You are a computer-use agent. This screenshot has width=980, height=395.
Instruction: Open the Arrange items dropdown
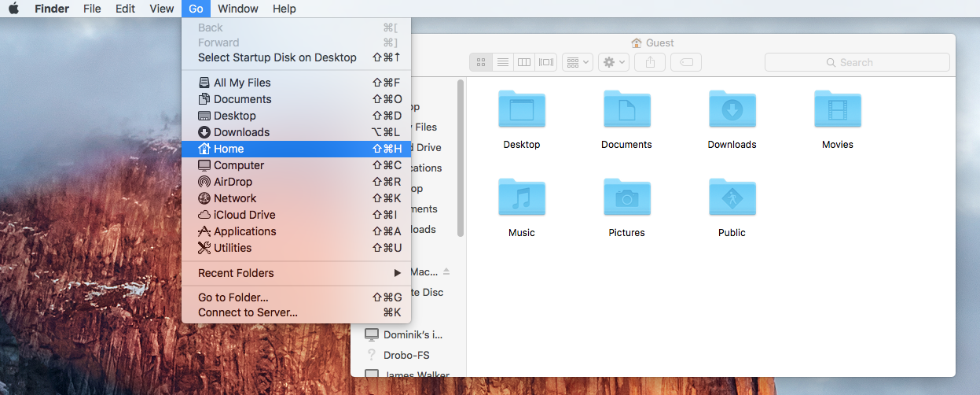point(578,62)
